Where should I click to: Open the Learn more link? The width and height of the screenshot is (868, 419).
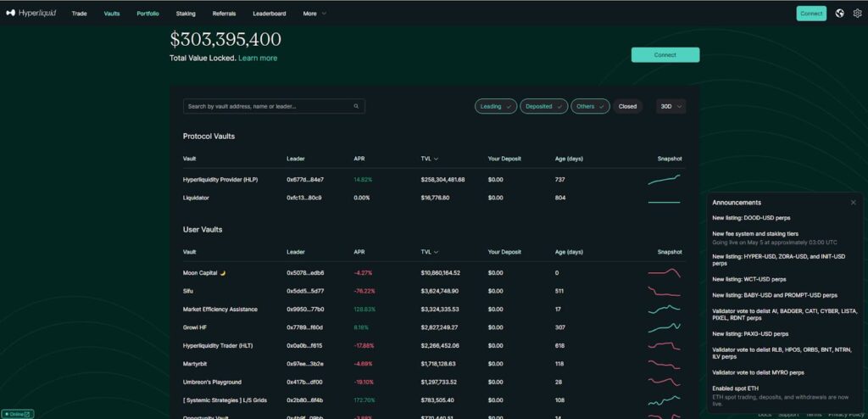pyautogui.click(x=258, y=59)
